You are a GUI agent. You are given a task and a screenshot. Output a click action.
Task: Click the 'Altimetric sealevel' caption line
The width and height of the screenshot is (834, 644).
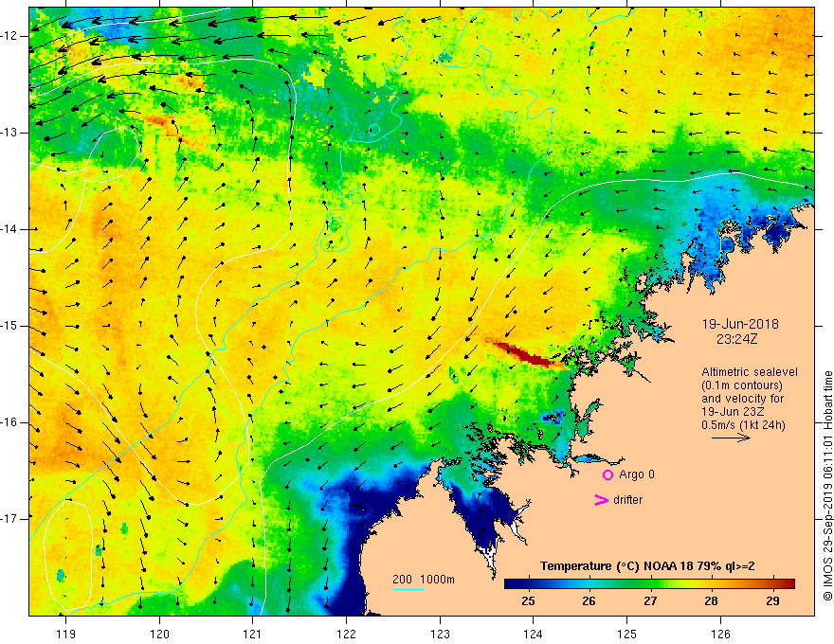tap(750, 372)
